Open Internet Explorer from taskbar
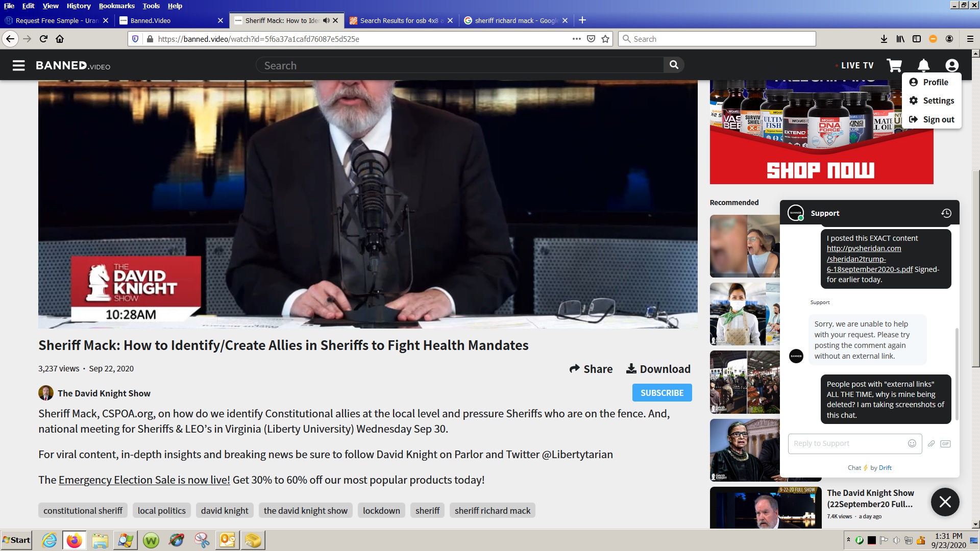This screenshot has width=980, height=551. pos(49,540)
